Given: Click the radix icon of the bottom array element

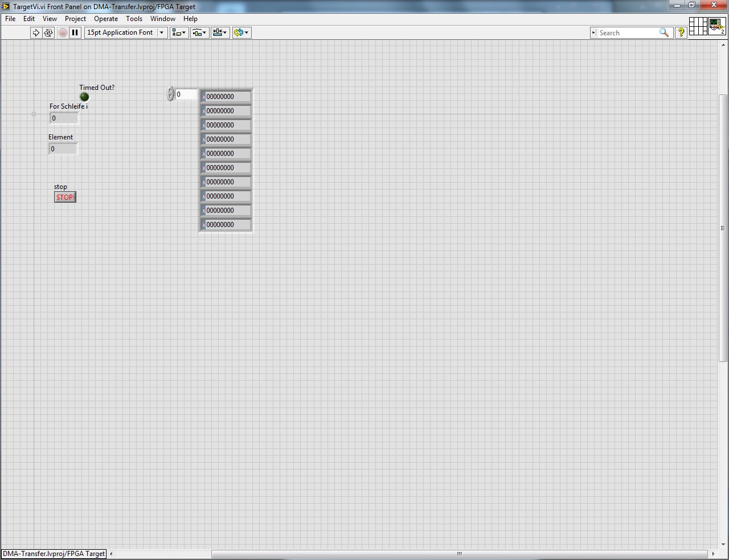Looking at the screenshot, I should (x=203, y=225).
